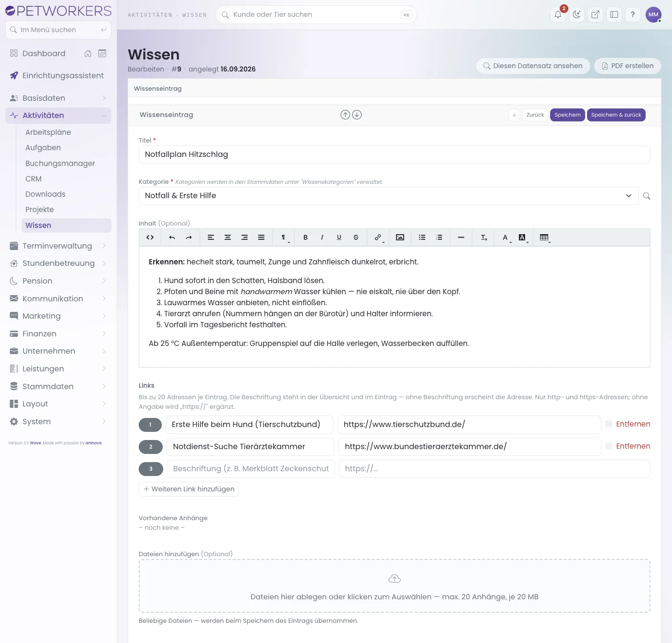
Task: Switch to dark mode via moon icon
Action: 576,14
